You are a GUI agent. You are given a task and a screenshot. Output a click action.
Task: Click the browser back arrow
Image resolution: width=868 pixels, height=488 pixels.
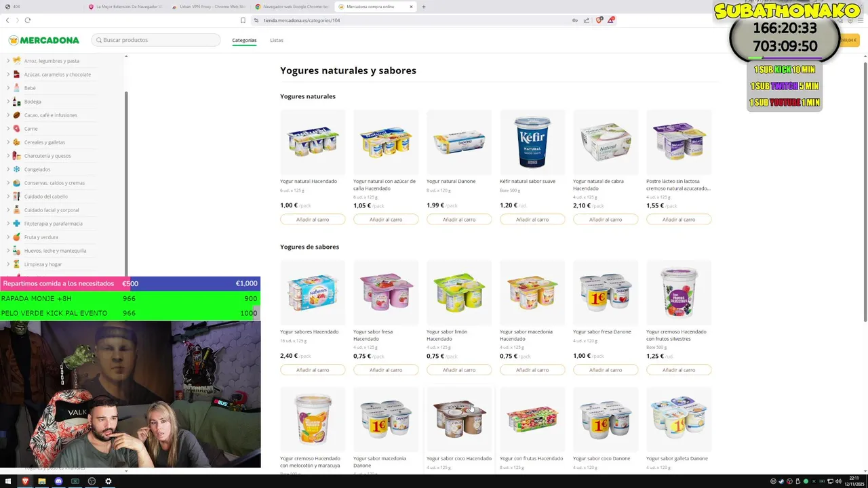[x=7, y=20]
